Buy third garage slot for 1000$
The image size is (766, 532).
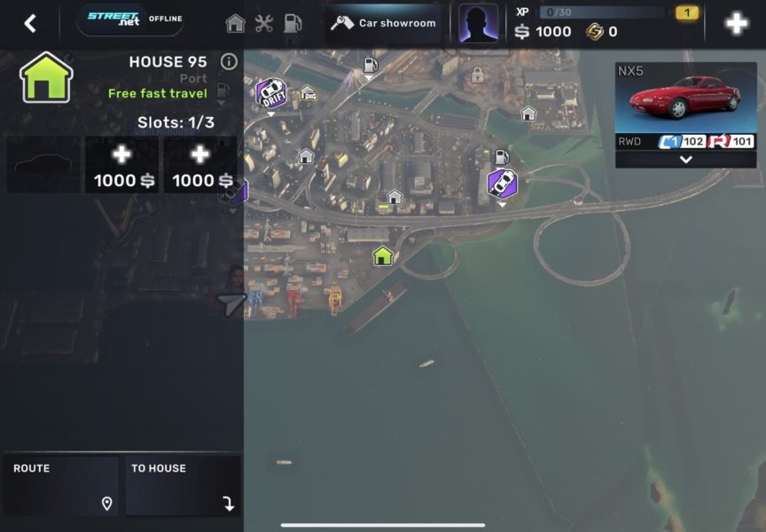tap(200, 165)
